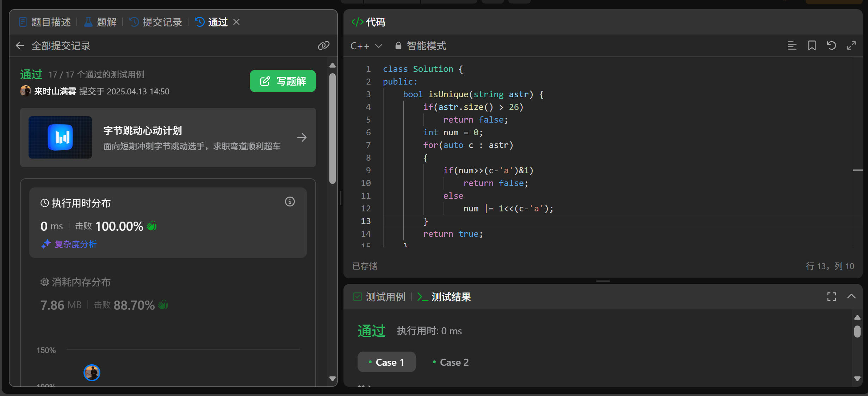The image size is (868, 396).
Task: Bookmark the code with the bookmark icon
Action: [812, 45]
